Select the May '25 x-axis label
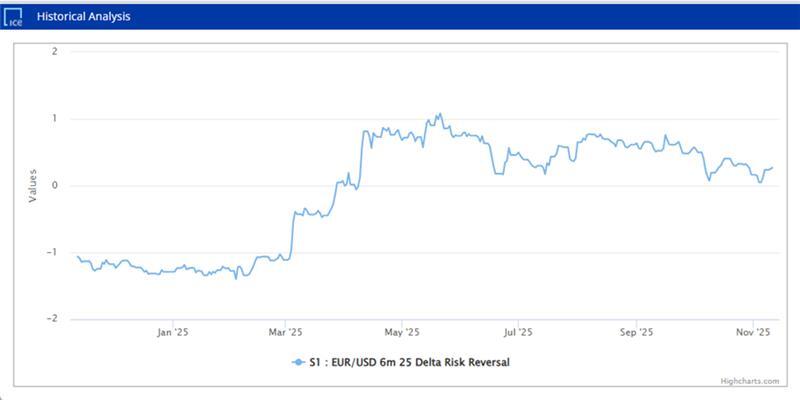The image size is (800, 400). coord(400,332)
